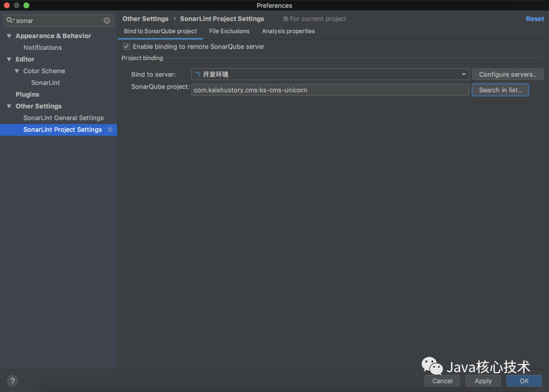The width and height of the screenshot is (549, 392).
Task: Click the Cancel button
Action: pos(442,381)
